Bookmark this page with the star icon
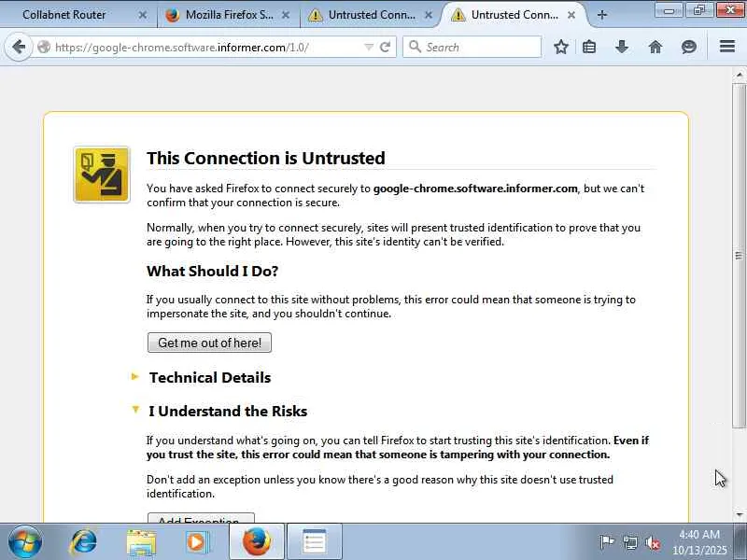Screen dimensions: 747x560 (x=561, y=47)
